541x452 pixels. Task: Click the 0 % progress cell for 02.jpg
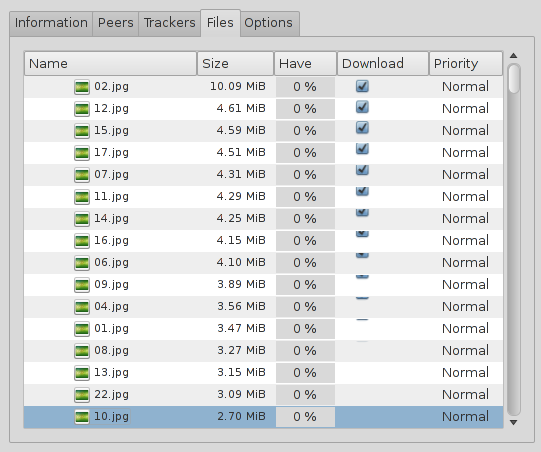pyautogui.click(x=305, y=87)
